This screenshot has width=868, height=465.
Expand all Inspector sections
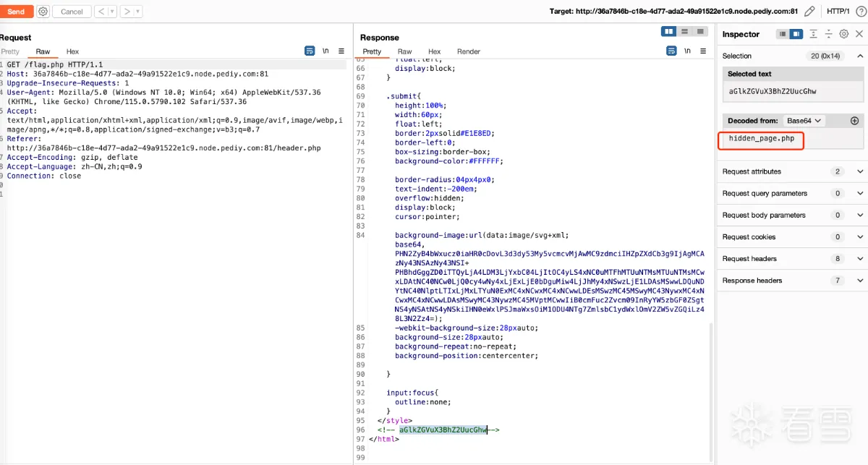814,34
